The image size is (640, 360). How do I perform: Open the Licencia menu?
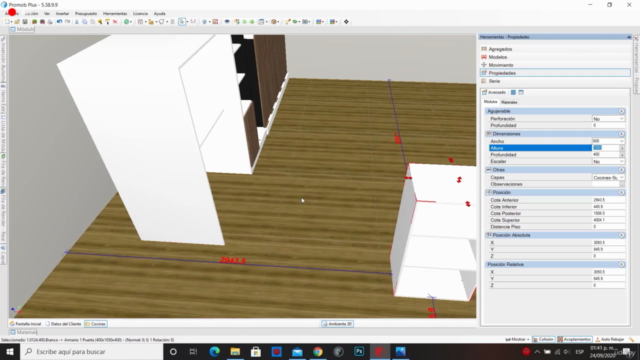tap(140, 13)
